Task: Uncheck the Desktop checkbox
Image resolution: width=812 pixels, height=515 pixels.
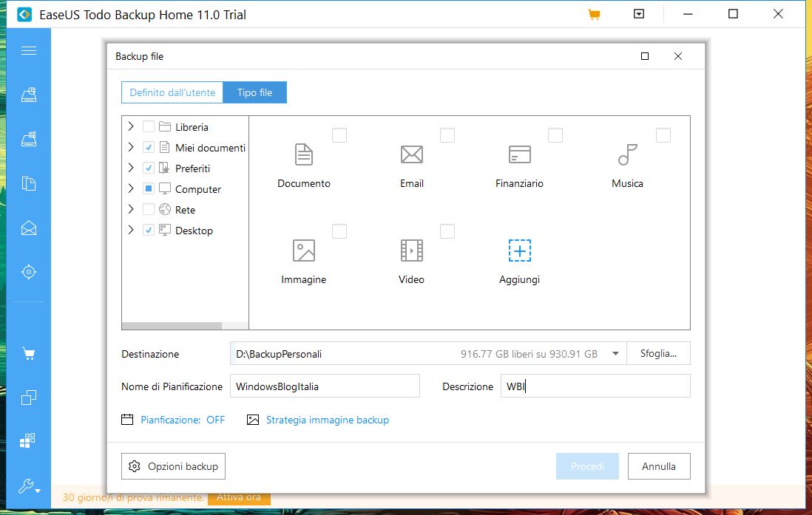Action: 148,230
